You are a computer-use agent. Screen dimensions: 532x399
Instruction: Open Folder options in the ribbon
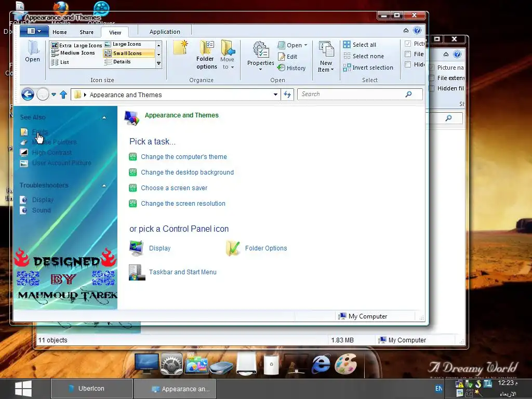[x=207, y=55]
